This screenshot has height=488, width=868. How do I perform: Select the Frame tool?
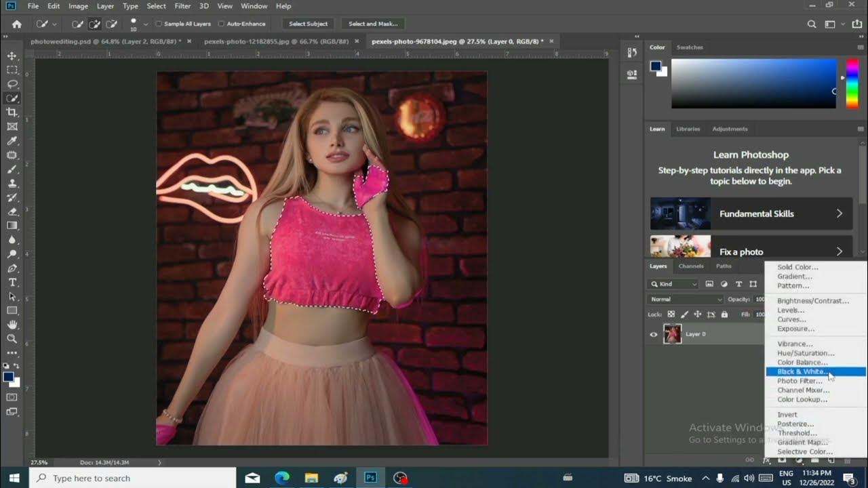[x=12, y=127]
